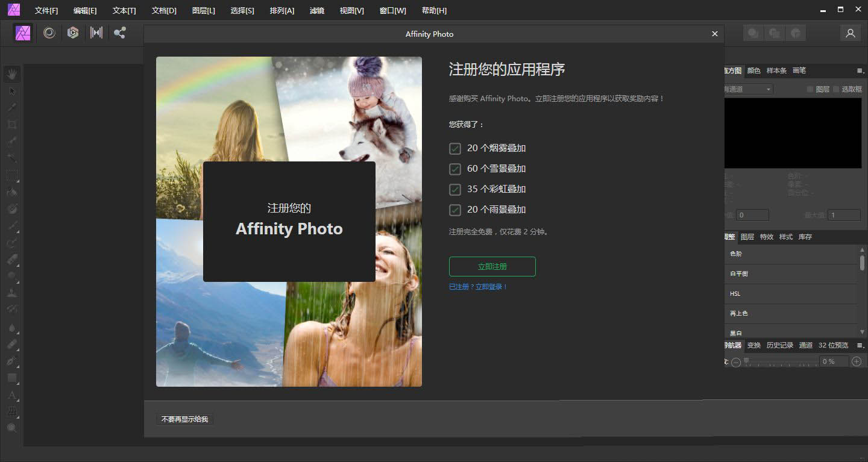
Task: Click the histogram maximum value field
Action: [844, 215]
